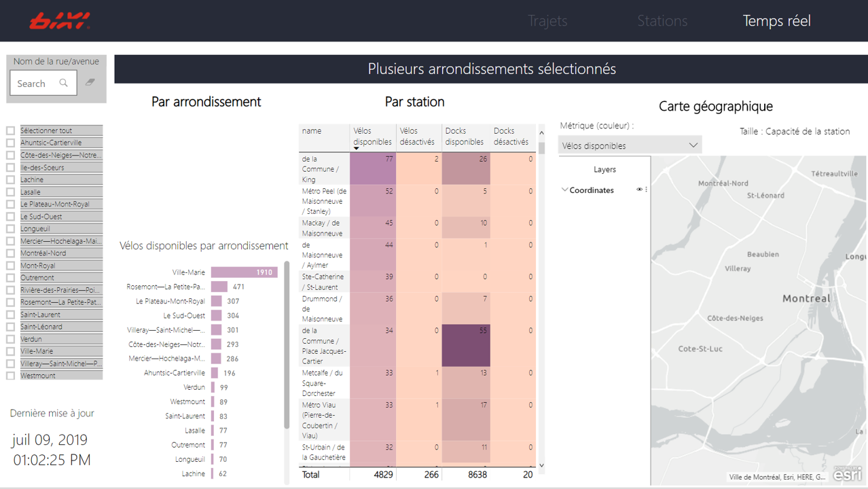Enable the Lachine filter checkbox

[10, 179]
